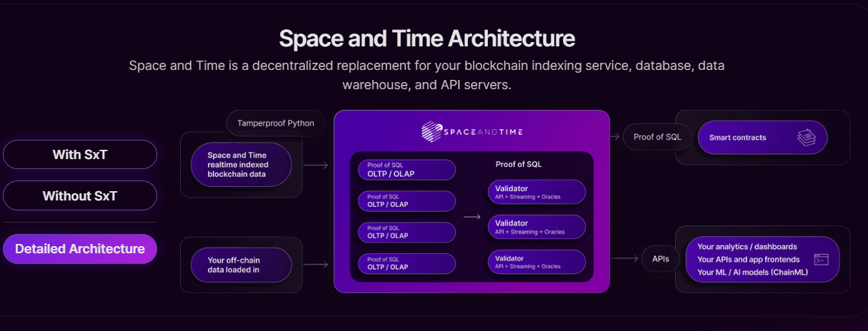Select the first Proof of SQL OLTP / OLAP node
Viewport: 868px width, 331px height.
coord(406,170)
